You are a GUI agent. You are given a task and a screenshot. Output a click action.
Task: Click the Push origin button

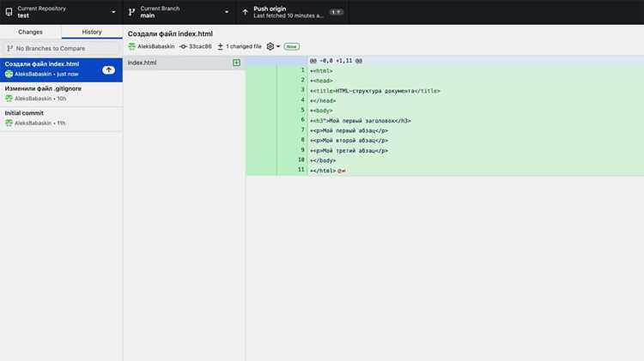[x=293, y=12]
